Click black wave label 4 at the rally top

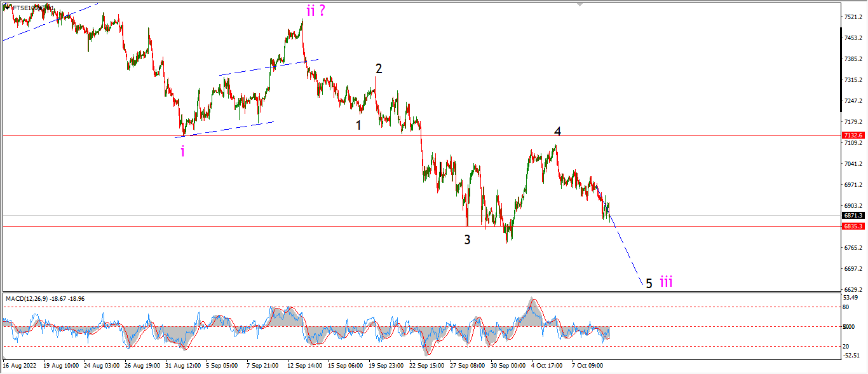point(557,132)
